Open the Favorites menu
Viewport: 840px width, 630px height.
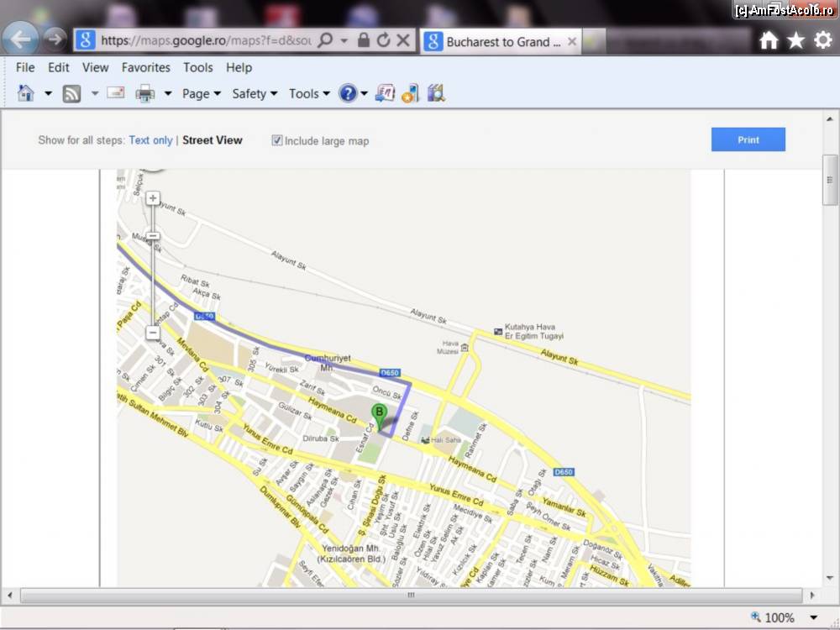point(145,67)
